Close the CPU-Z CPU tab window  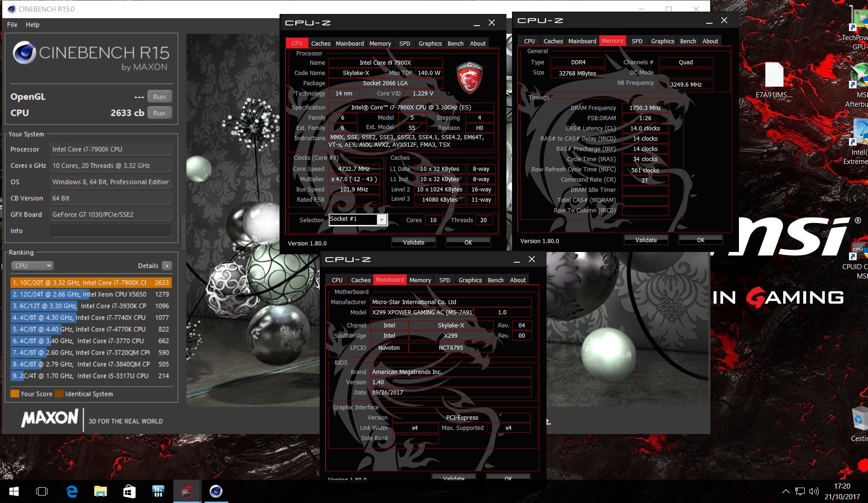point(492,23)
